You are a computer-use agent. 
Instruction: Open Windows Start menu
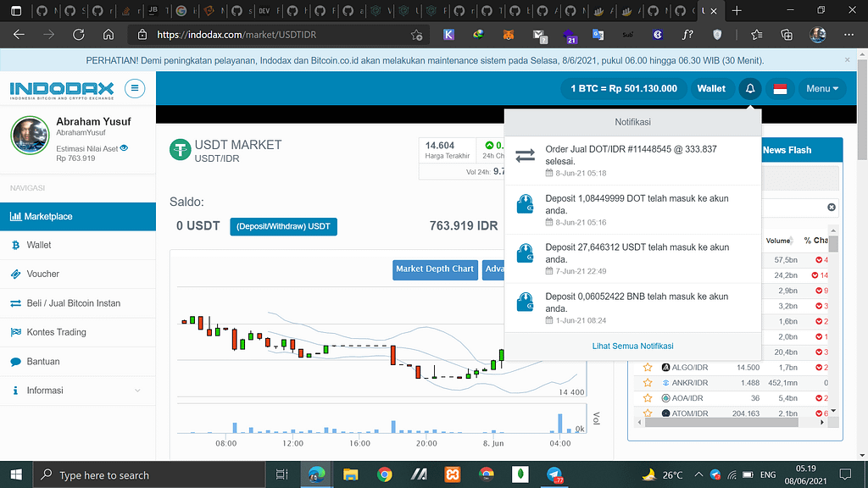[16, 474]
